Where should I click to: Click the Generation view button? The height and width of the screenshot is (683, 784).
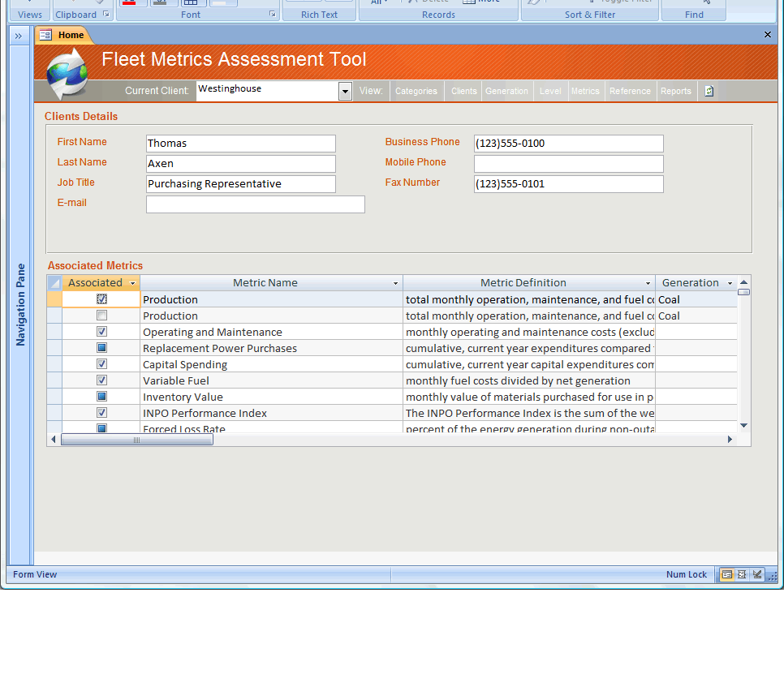pos(506,91)
